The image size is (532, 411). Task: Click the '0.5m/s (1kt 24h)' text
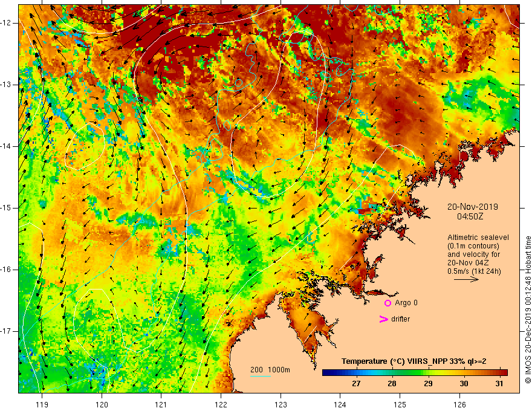(474, 271)
